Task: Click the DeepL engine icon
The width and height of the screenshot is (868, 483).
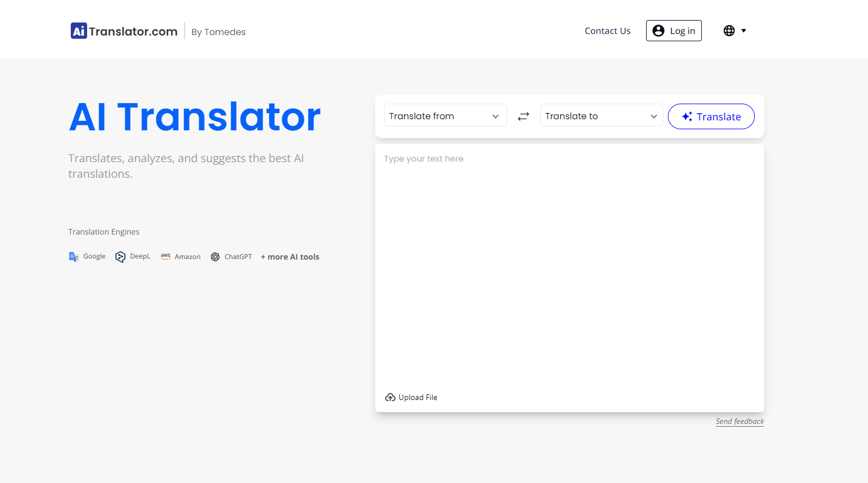Action: click(120, 256)
